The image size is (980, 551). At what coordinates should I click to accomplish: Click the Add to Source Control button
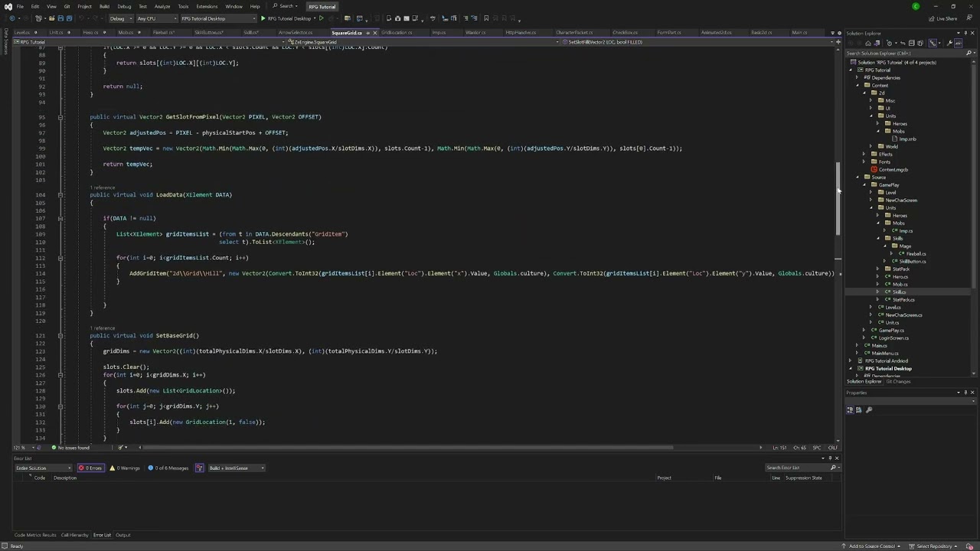click(x=872, y=546)
